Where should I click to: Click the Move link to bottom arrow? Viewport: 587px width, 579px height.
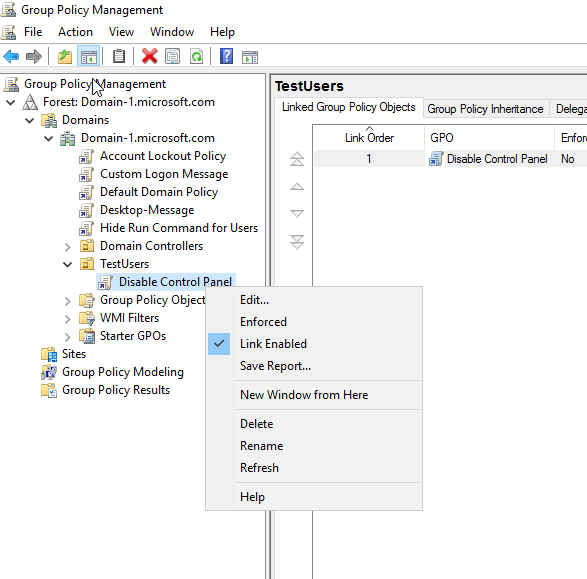(297, 242)
